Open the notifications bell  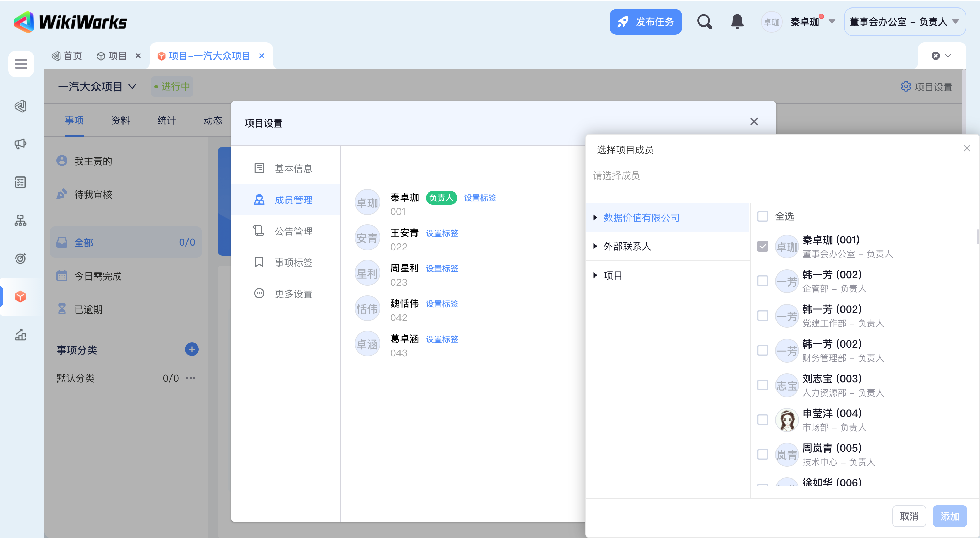737,22
